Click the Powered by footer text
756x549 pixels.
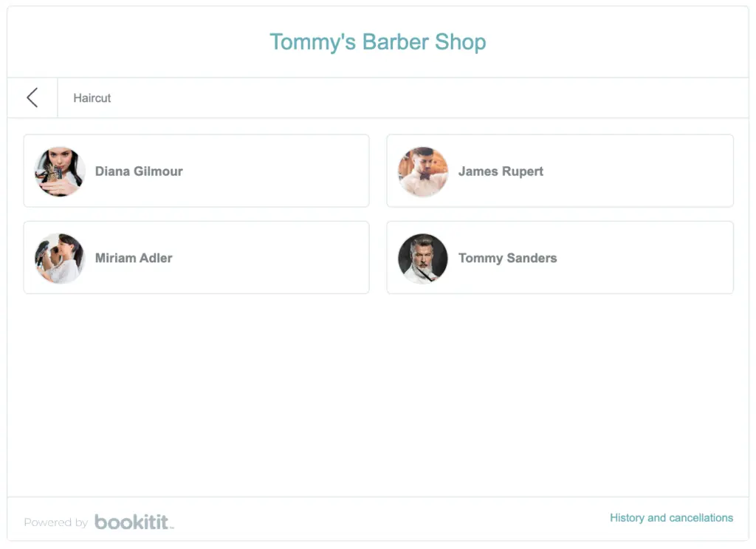[x=56, y=522]
